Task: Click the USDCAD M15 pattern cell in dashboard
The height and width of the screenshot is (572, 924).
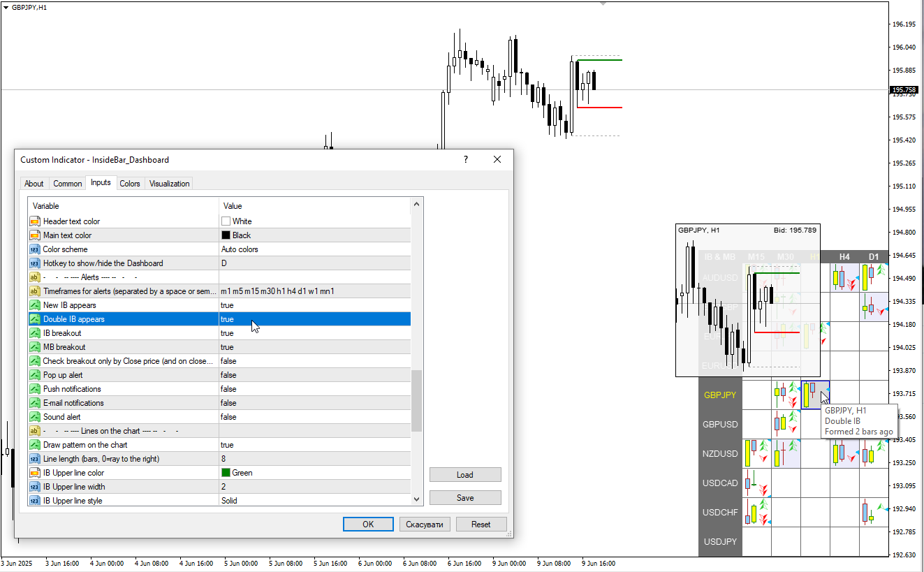Action: coord(756,483)
